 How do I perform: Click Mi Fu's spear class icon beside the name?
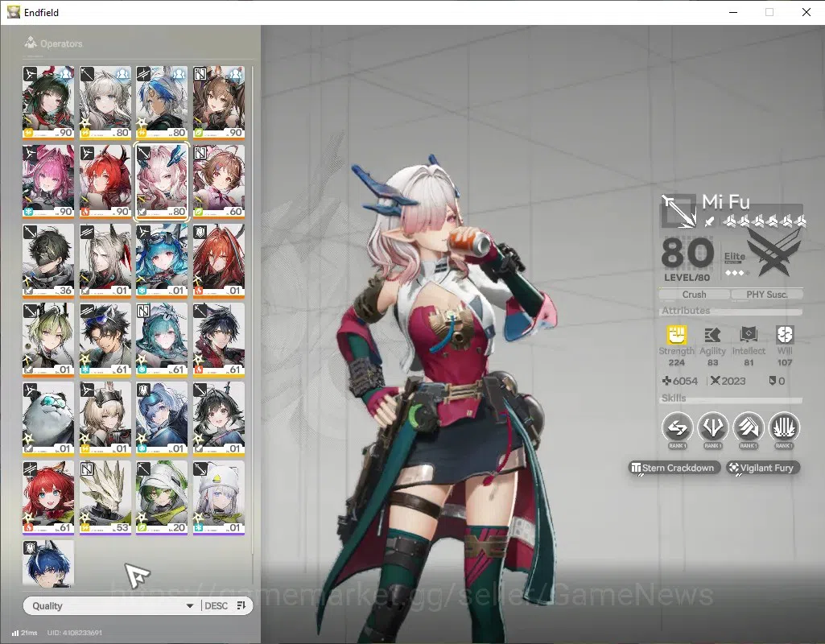679,211
